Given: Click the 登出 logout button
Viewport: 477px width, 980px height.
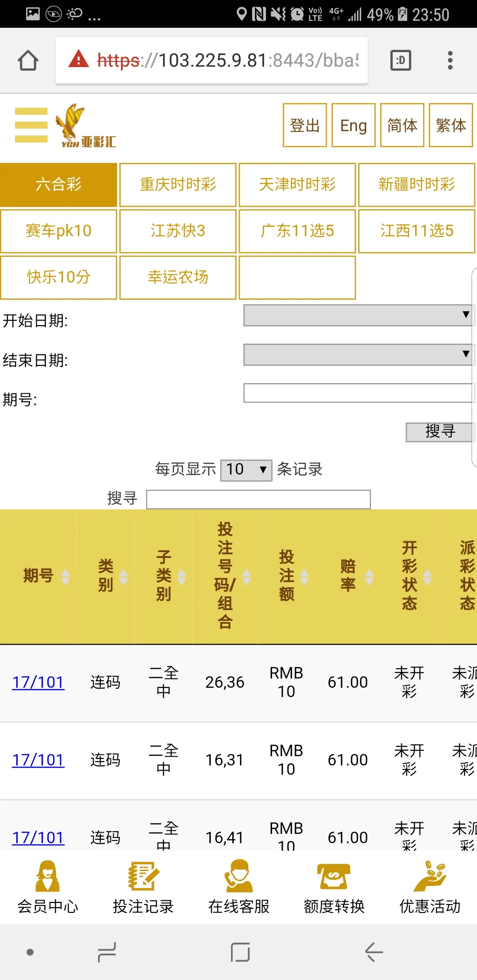Looking at the screenshot, I should coord(305,125).
